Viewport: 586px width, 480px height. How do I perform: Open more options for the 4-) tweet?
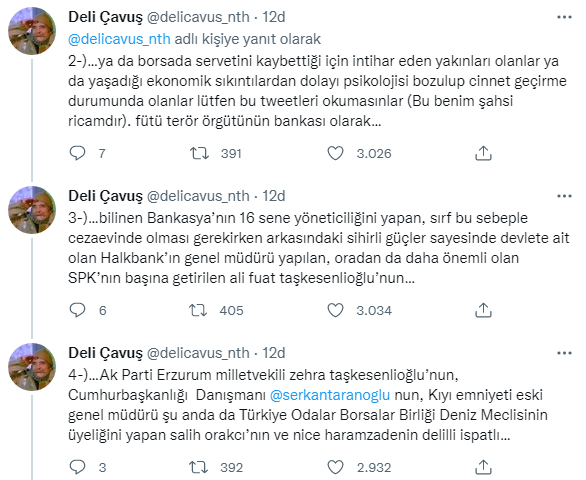click(564, 353)
